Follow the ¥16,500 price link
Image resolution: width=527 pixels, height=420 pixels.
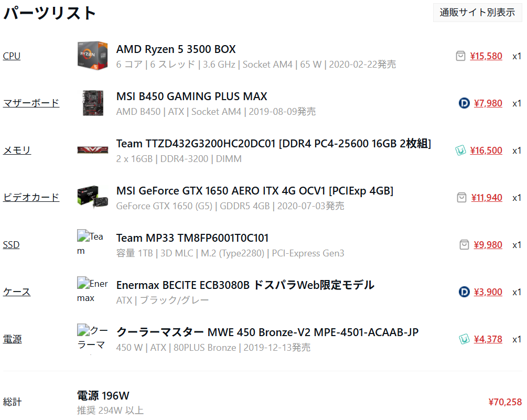[x=486, y=150]
